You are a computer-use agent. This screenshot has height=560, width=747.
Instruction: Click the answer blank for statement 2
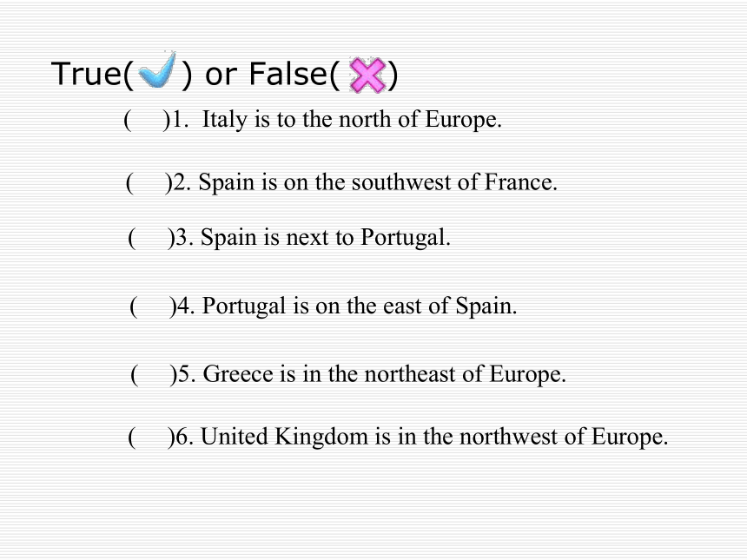[x=149, y=183]
